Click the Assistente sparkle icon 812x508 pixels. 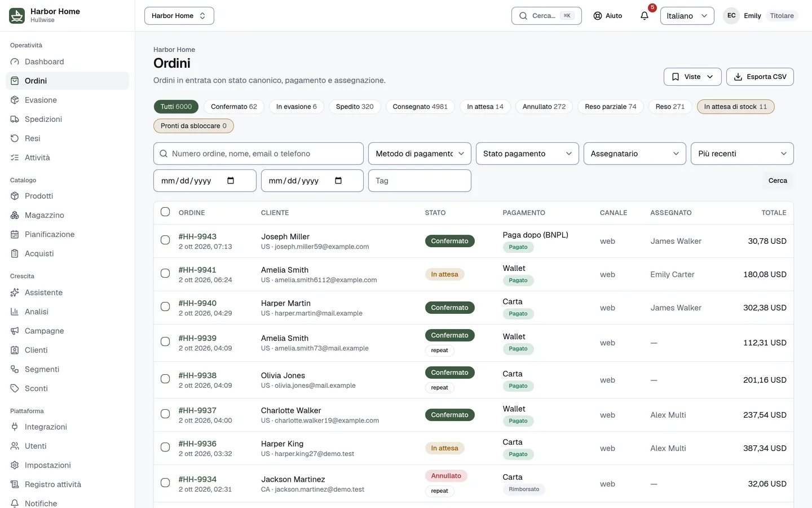pyautogui.click(x=15, y=292)
